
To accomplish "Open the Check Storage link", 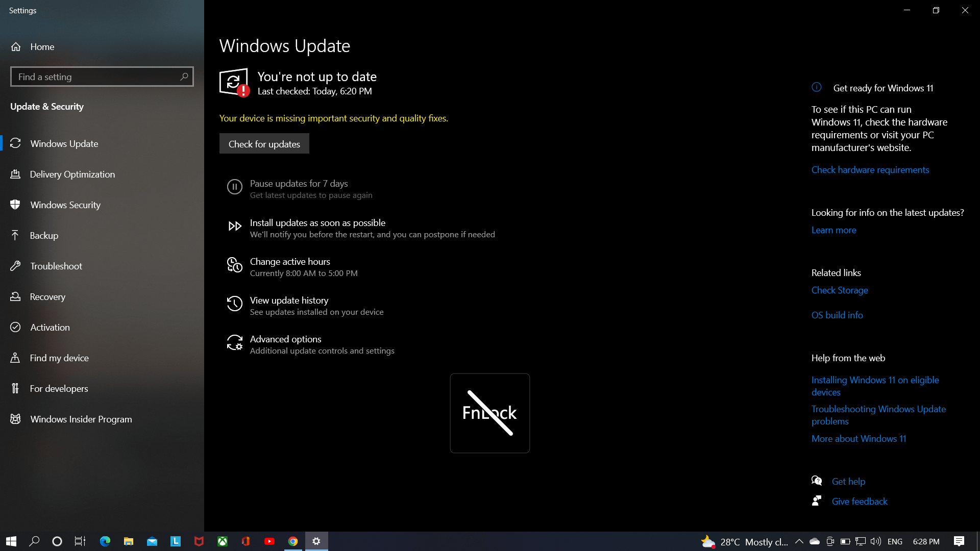I will 840,290.
